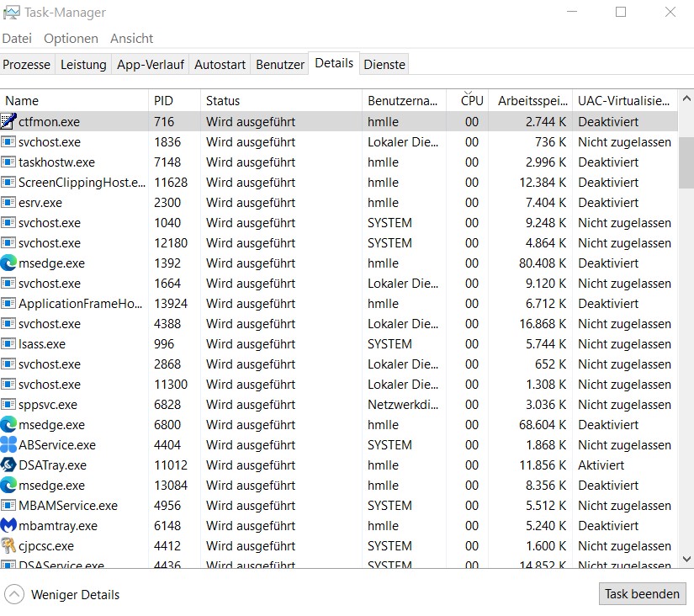Viewport: 694px width, 616px height.
Task: Click the DSATray.exe icon
Action: tap(8, 465)
